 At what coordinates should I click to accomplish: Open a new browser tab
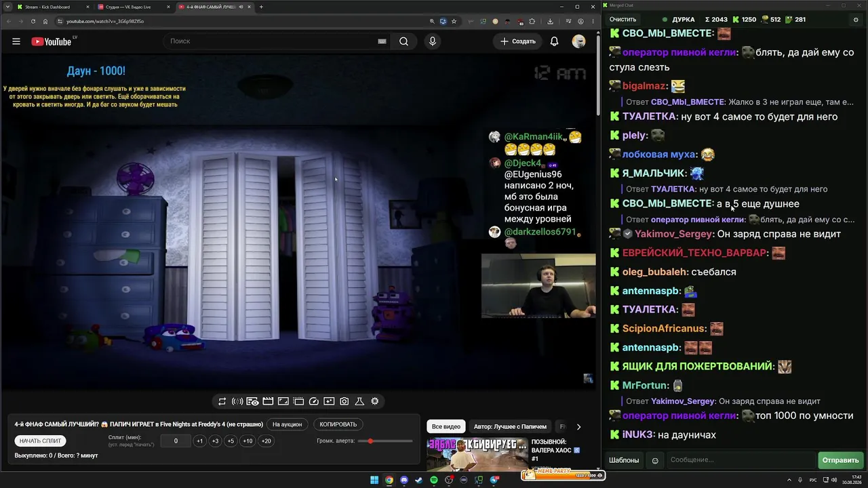pyautogui.click(x=261, y=7)
